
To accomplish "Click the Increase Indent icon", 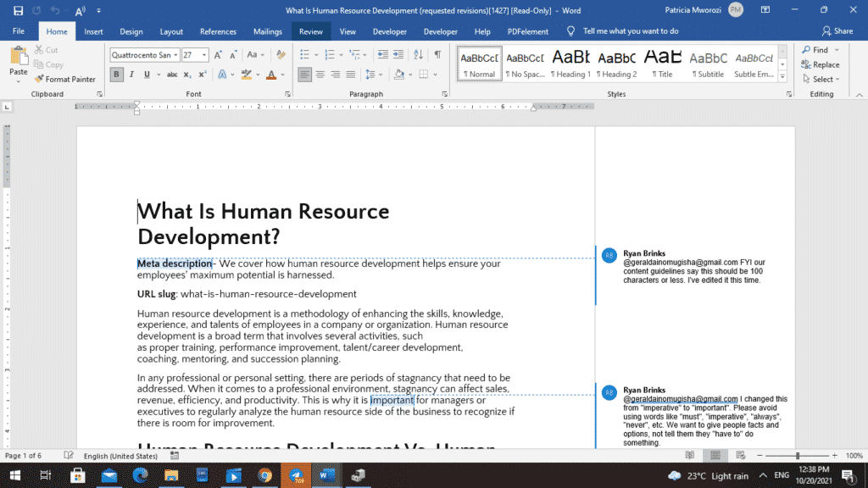I will point(398,54).
